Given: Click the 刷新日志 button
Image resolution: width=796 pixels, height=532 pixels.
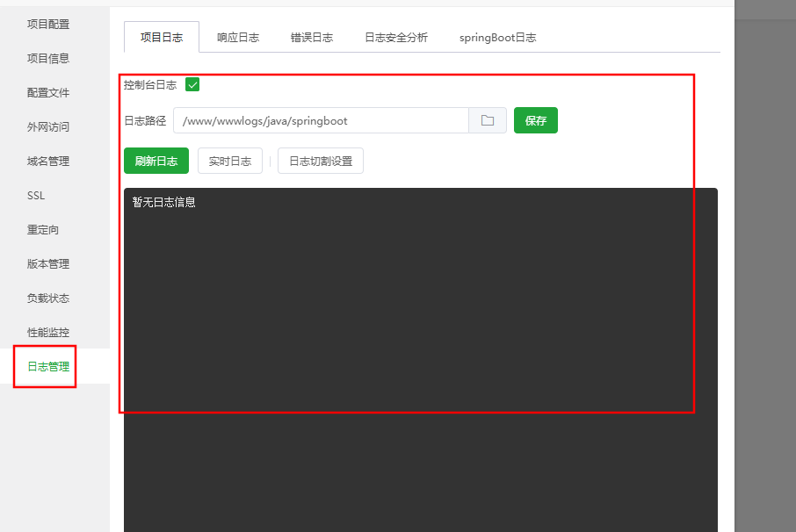Looking at the screenshot, I should (x=156, y=161).
